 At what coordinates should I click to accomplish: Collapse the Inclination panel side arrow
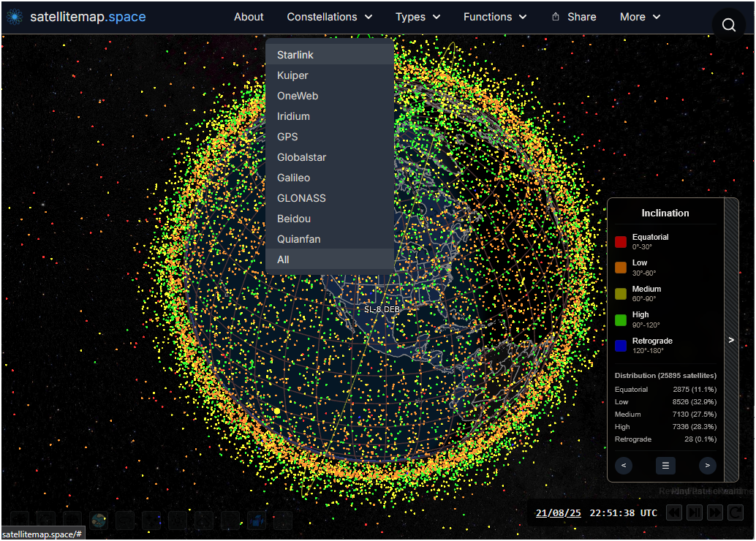pyautogui.click(x=731, y=340)
